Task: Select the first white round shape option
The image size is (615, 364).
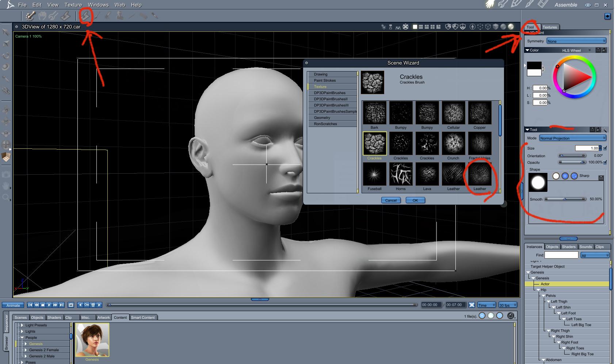Action: tap(556, 176)
